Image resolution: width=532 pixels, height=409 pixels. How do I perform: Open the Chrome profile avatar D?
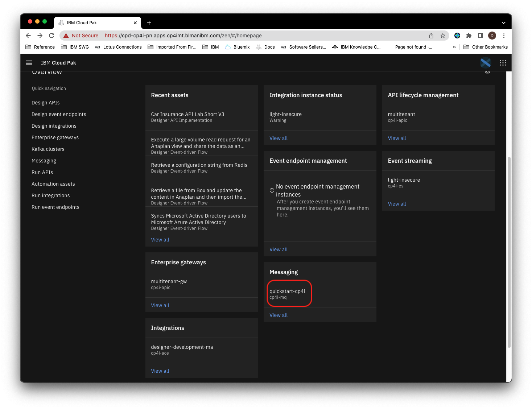492,36
